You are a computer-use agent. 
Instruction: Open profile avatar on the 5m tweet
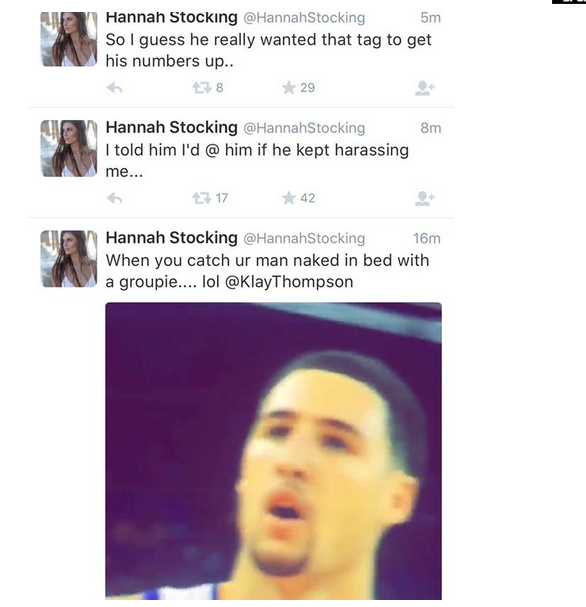69,39
